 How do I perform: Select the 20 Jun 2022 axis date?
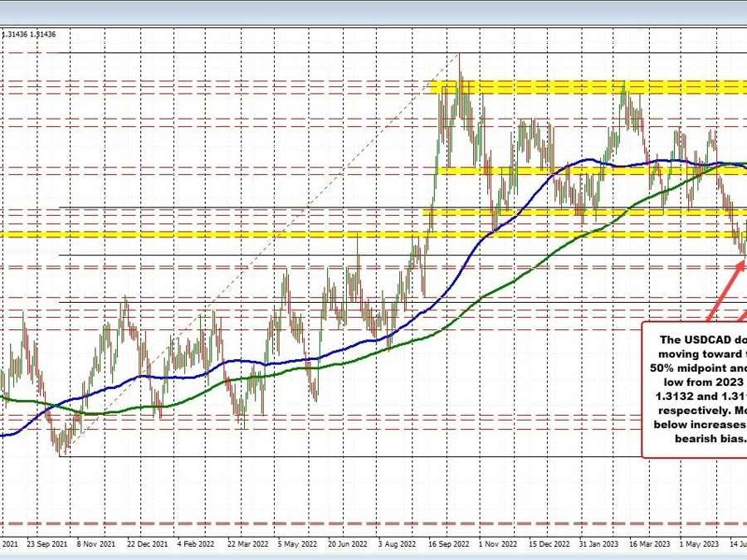point(347,545)
